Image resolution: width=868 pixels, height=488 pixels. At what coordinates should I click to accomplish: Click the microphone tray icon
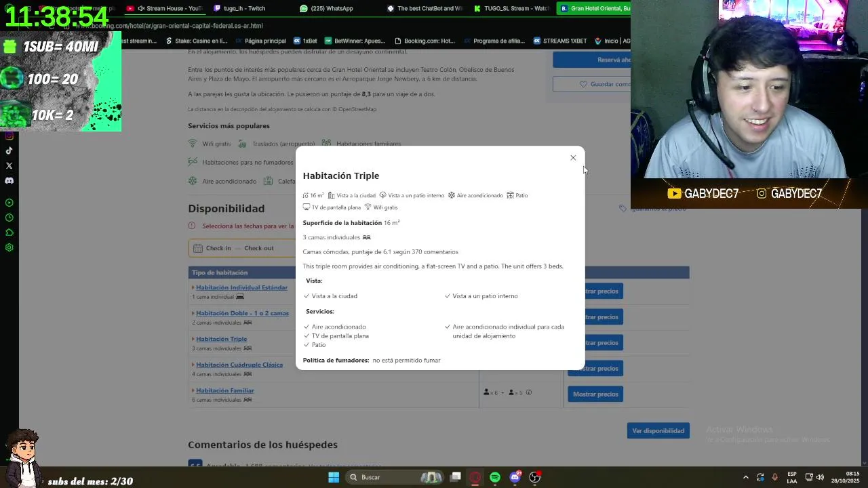click(775, 477)
